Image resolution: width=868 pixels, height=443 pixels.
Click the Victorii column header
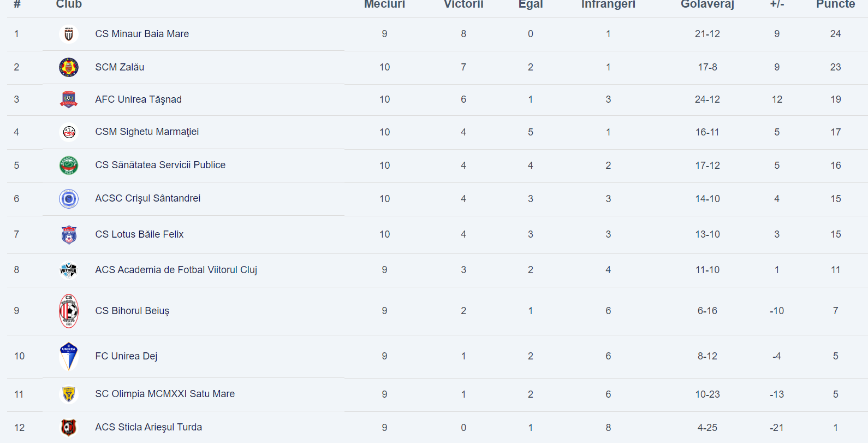(463, 4)
